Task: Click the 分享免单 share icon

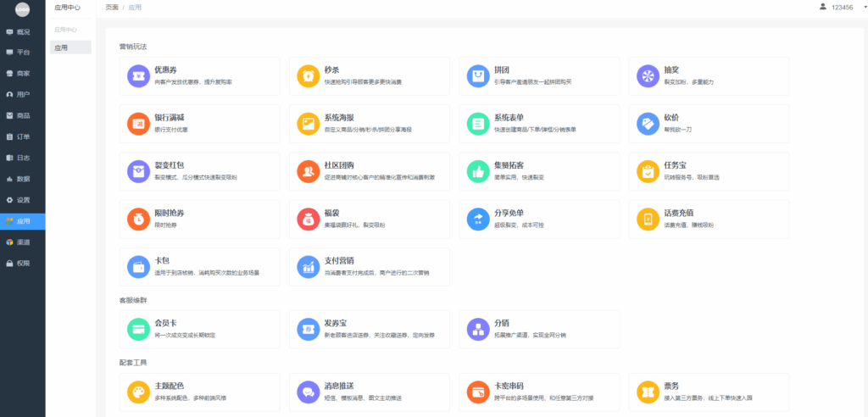Action: [x=477, y=219]
